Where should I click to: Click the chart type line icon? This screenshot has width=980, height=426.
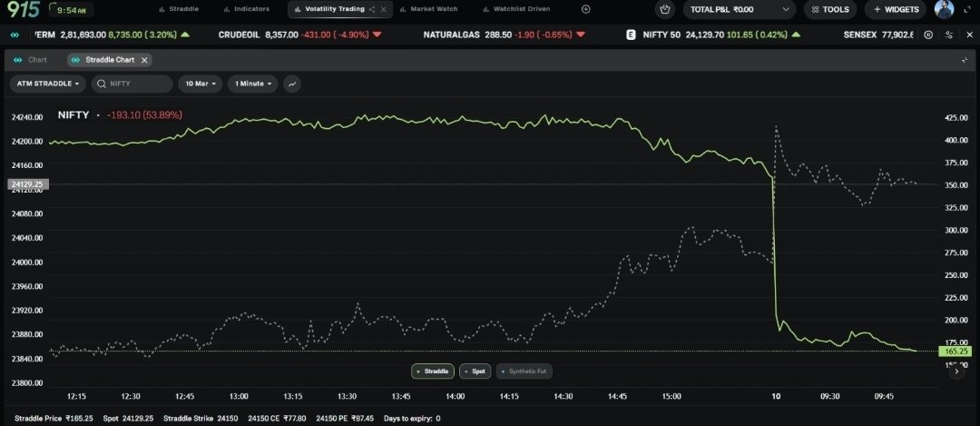tap(292, 84)
